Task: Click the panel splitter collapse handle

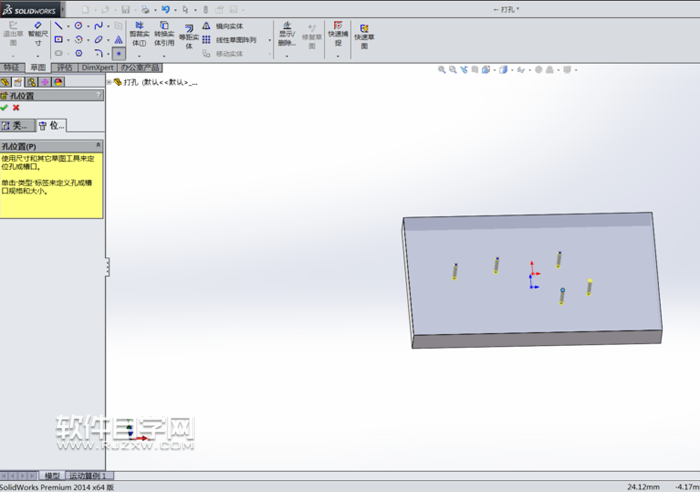Action: click(x=107, y=267)
